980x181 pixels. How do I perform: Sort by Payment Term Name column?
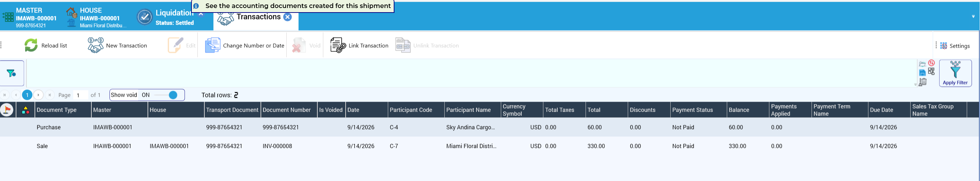[839, 110]
